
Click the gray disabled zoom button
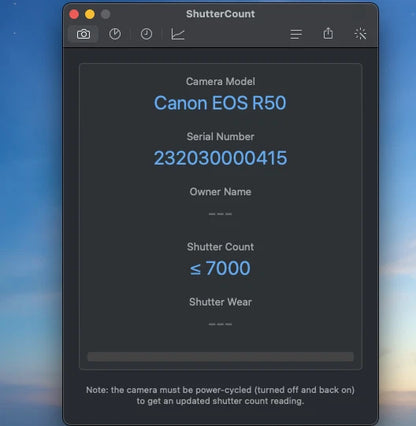point(105,14)
